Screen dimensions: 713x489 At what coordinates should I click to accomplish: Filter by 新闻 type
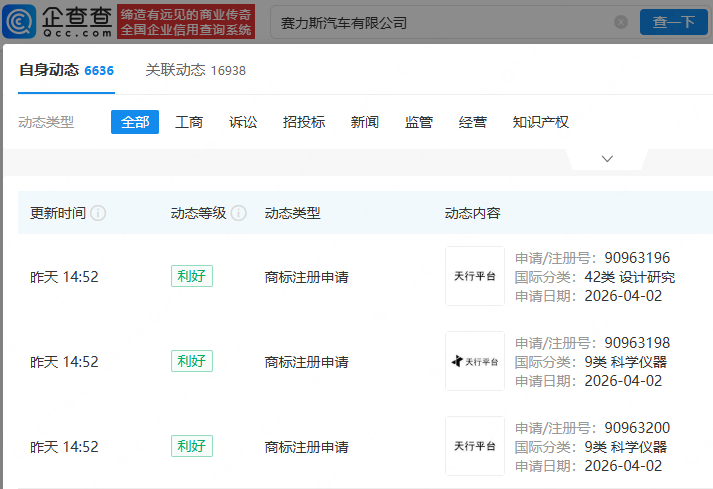point(365,122)
